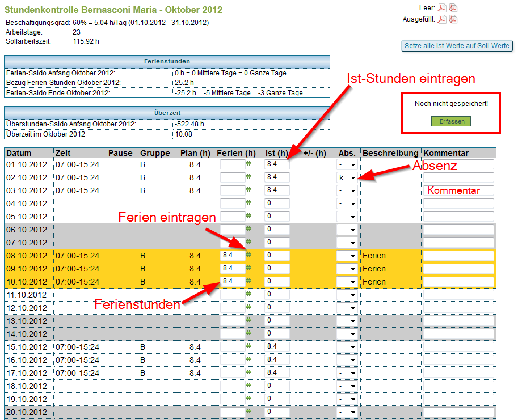Click green transfer arrow for 08.10.2012
Image resolution: width=518 pixels, height=420 pixels.
248,255
